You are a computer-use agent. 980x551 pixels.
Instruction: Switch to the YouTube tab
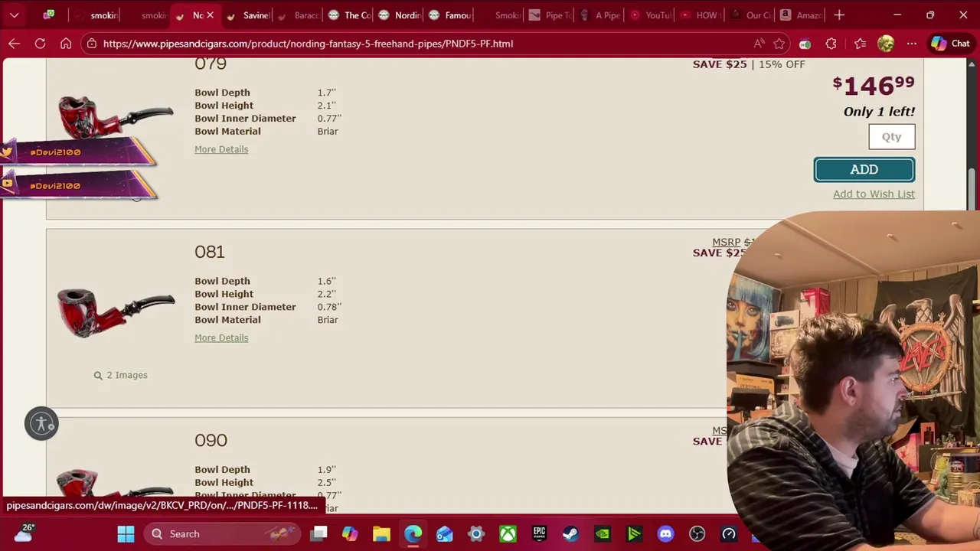(x=650, y=15)
